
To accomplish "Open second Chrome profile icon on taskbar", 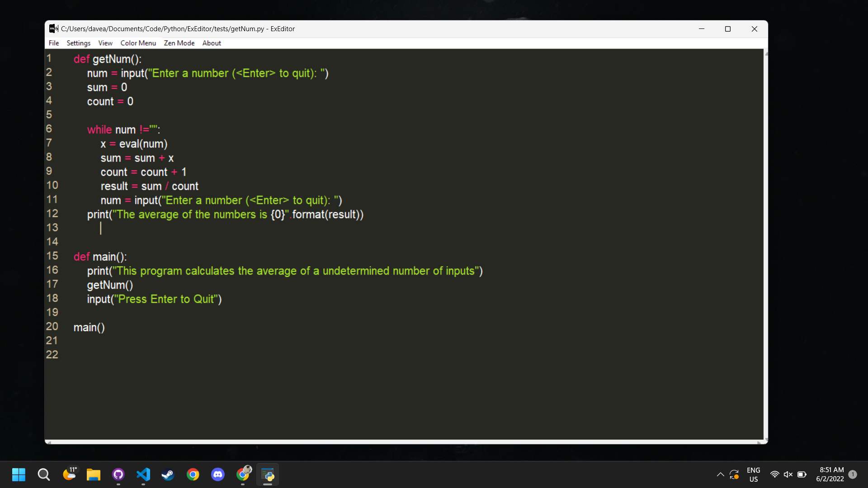I will point(243,474).
